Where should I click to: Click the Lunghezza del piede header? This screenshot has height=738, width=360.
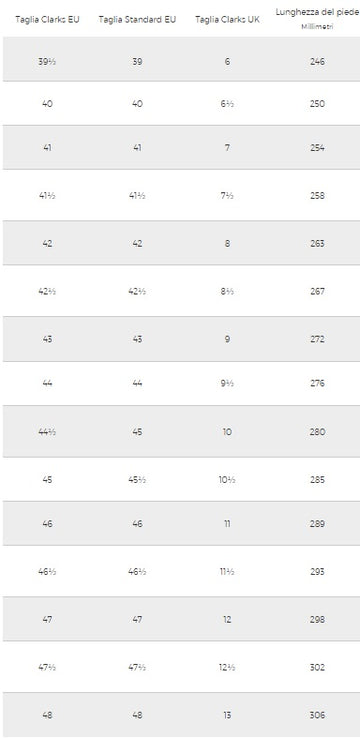318,12
